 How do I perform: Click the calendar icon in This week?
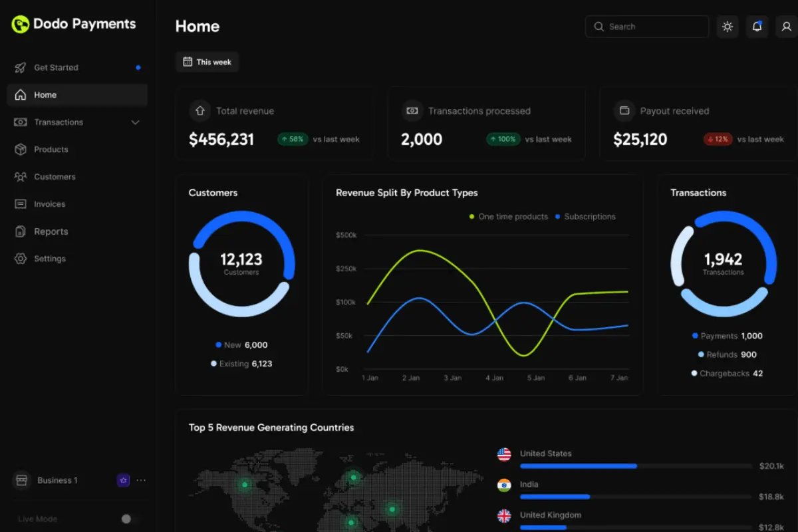[x=187, y=62]
